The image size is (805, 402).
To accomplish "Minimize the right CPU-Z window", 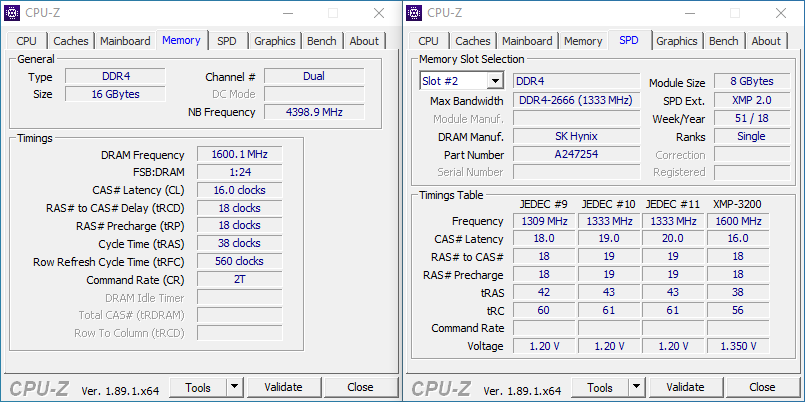I will click(x=688, y=13).
